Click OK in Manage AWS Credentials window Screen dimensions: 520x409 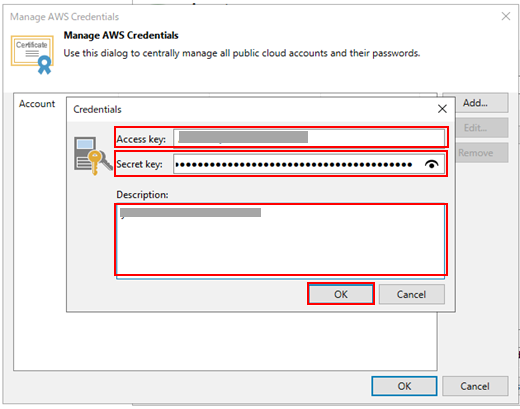[404, 386]
